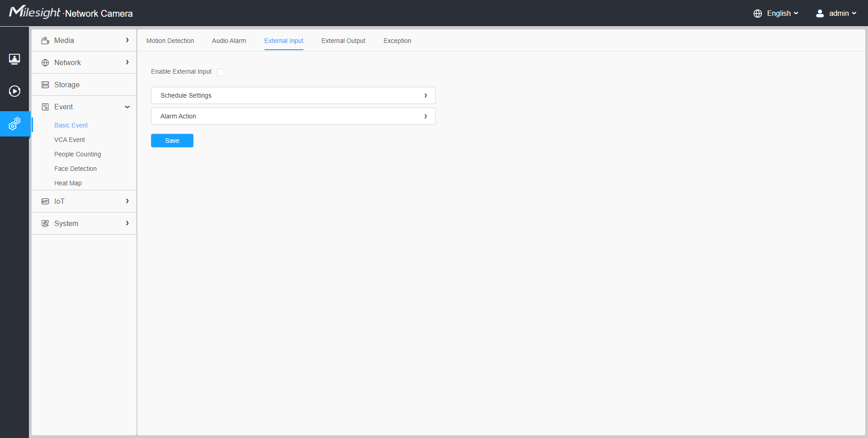Viewport: 868px width, 438px height.
Task: Click the Network globe icon
Action: point(45,63)
